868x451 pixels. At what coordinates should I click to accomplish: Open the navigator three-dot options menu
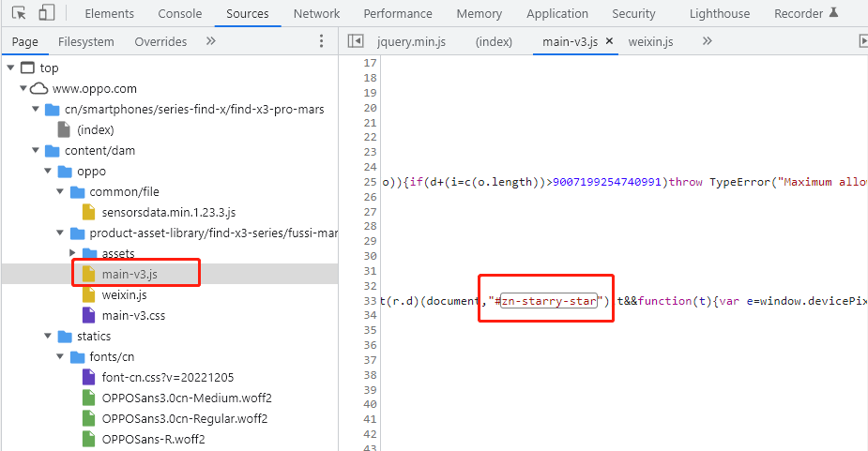(x=321, y=41)
